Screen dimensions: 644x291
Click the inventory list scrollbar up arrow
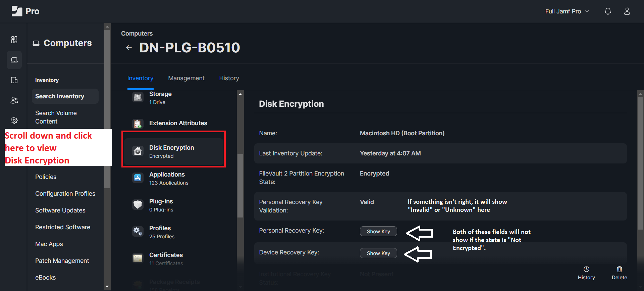click(240, 94)
